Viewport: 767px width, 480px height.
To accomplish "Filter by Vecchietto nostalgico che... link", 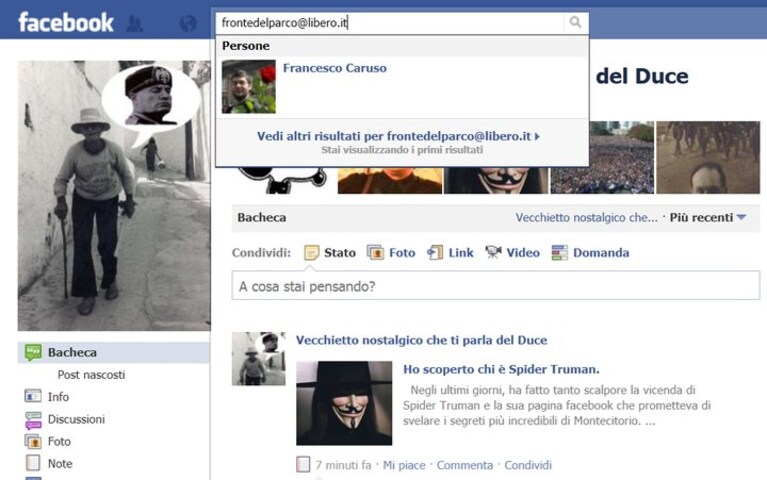I will pyautogui.click(x=587, y=218).
